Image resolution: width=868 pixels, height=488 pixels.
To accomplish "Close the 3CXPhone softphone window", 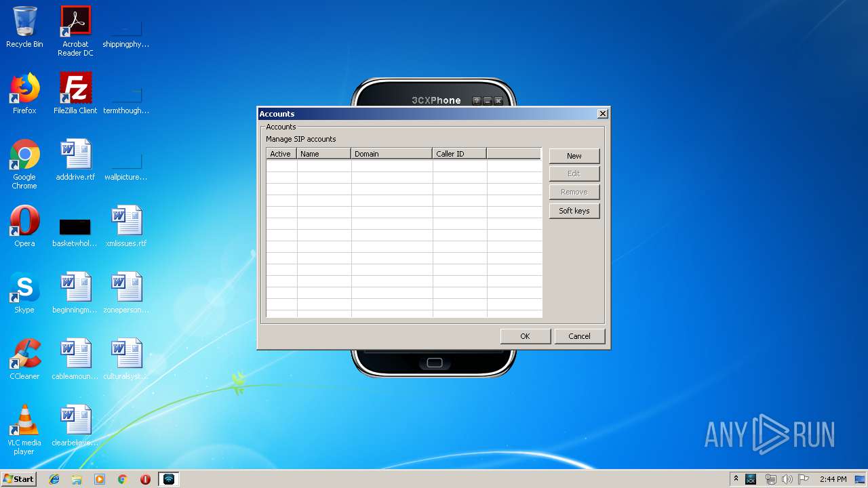I will click(x=498, y=101).
